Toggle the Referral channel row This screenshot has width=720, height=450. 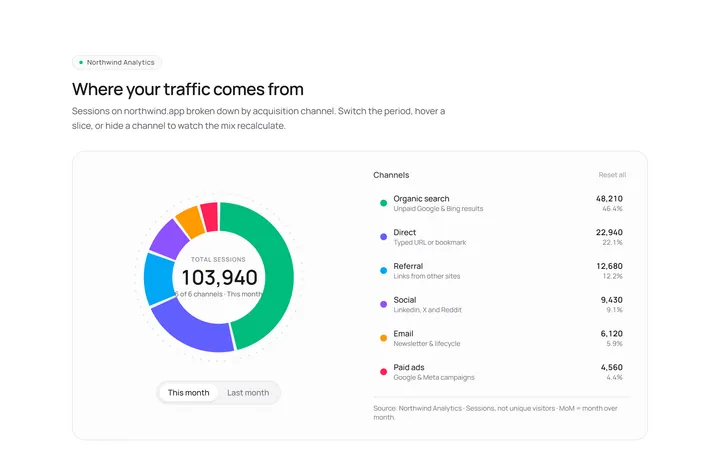501,270
